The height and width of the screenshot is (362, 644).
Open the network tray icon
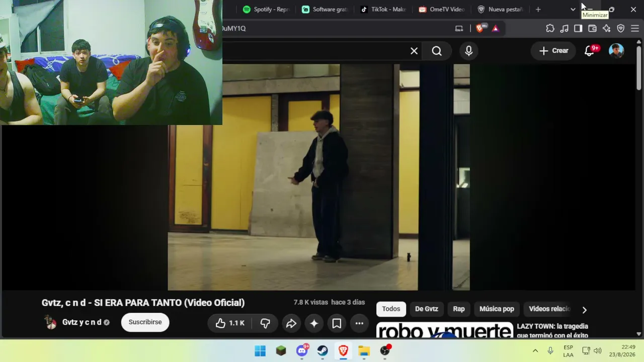(586, 351)
